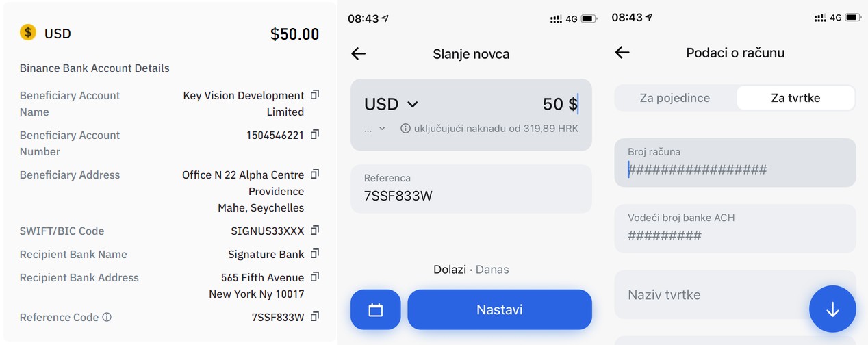Viewport: 868px width, 345px height.
Task: Copy the Reference Code 7SSF833W
Action: click(x=315, y=316)
